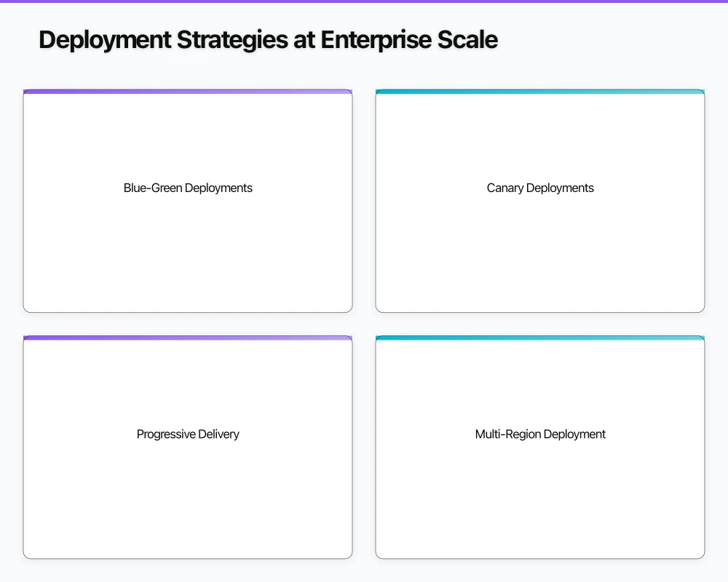Click purple accent bar atop Progressive Delivery card

pyautogui.click(x=188, y=338)
